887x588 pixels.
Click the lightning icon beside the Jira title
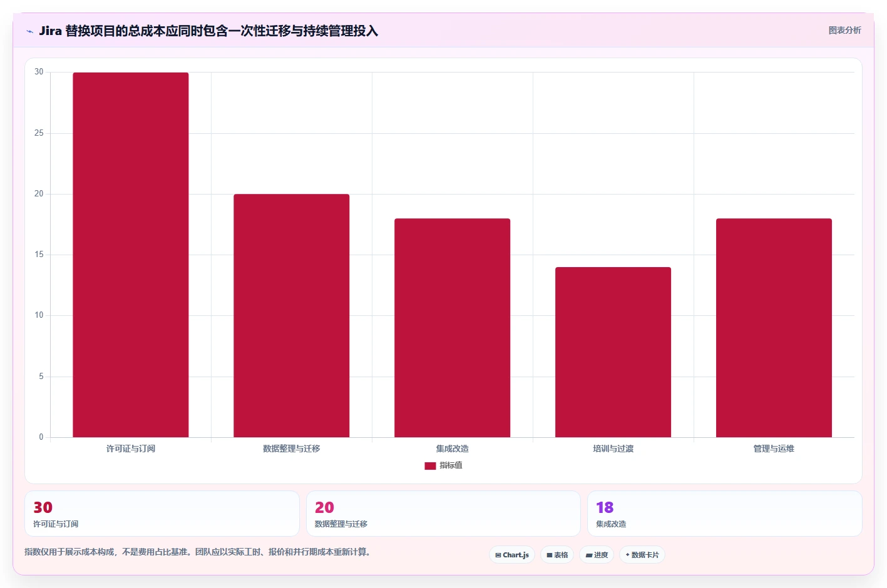[29, 31]
